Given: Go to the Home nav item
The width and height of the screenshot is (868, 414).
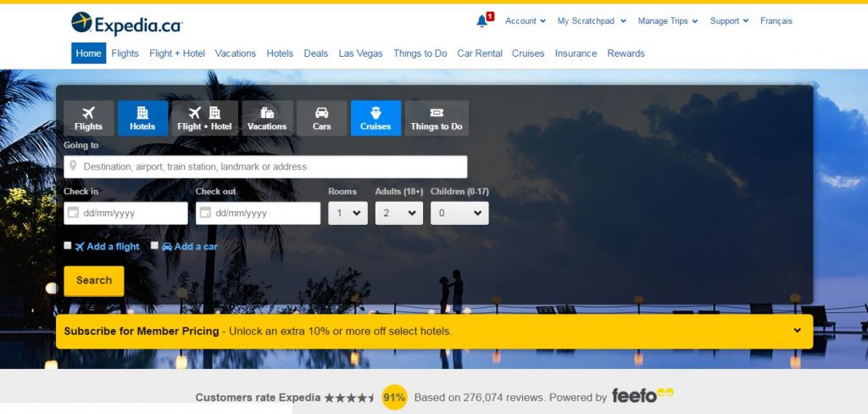Looking at the screenshot, I should point(88,53).
